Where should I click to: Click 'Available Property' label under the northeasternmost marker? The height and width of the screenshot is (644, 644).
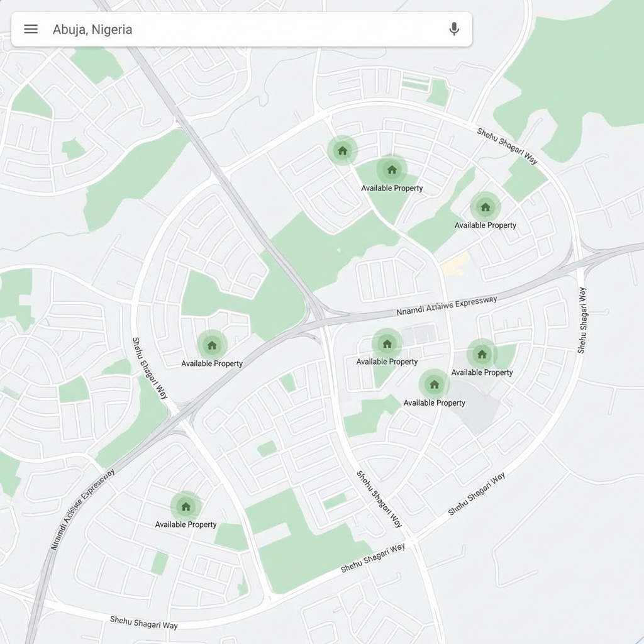[485, 225]
